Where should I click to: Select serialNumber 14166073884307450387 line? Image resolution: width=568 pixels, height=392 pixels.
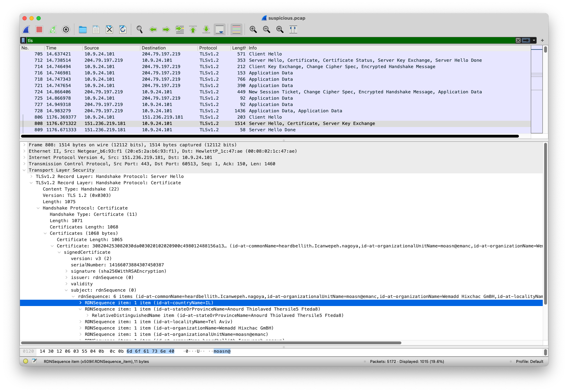click(281, 265)
